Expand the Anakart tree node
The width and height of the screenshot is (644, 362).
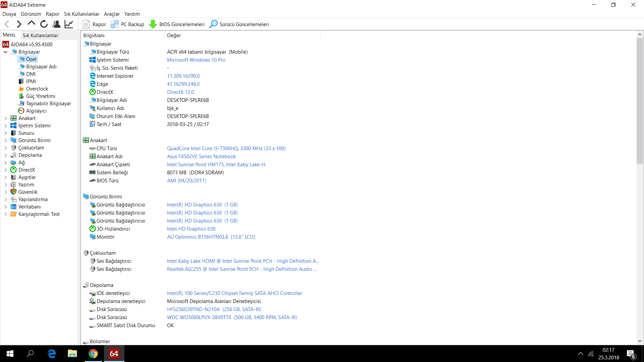pyautogui.click(x=6, y=118)
